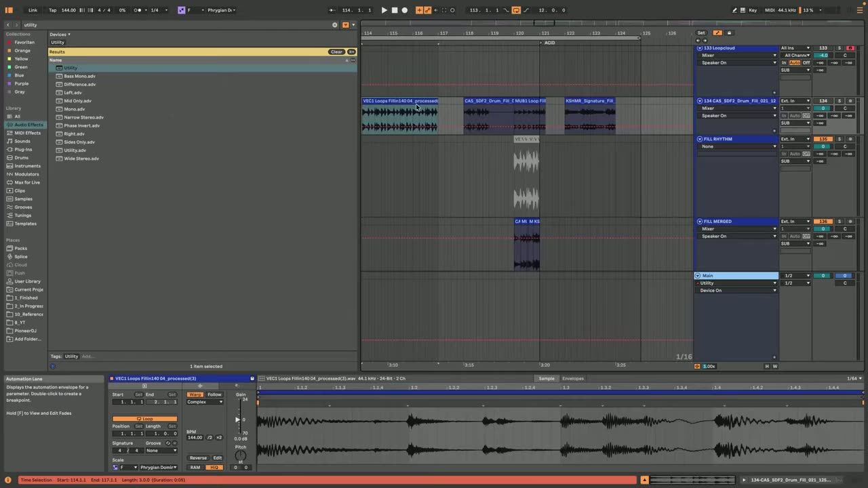Toggle the computer MIDI keyboard icon

coord(743,10)
